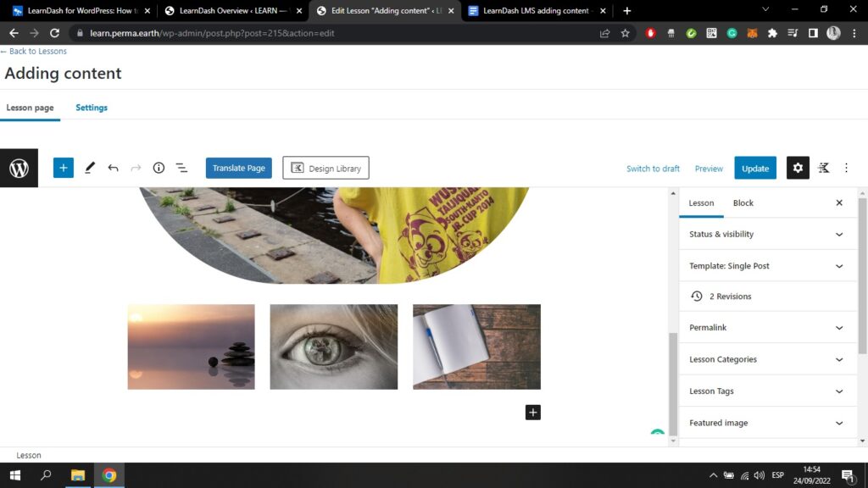Select the eye image thumbnail
The height and width of the screenshot is (488, 868).
(x=333, y=347)
